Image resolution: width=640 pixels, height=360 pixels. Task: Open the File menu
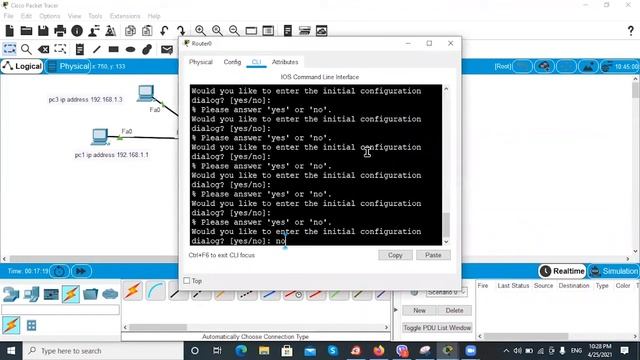[x=9, y=16]
